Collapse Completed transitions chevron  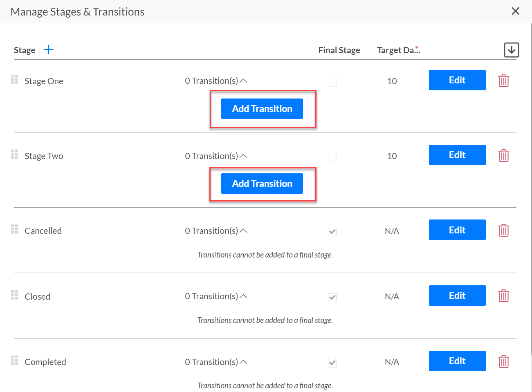point(243,362)
